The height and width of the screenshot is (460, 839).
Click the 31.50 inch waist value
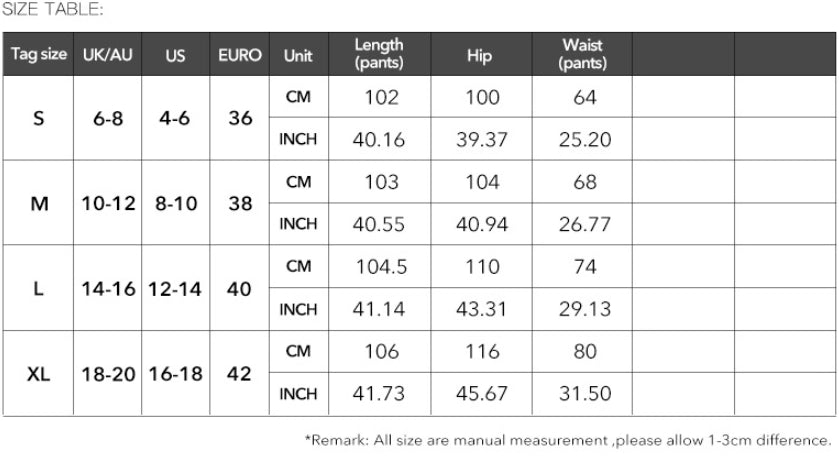(x=585, y=395)
